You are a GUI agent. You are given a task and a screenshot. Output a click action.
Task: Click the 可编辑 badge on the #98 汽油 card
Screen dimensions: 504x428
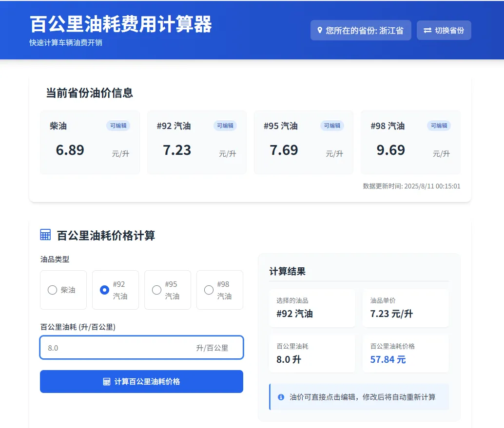point(438,126)
